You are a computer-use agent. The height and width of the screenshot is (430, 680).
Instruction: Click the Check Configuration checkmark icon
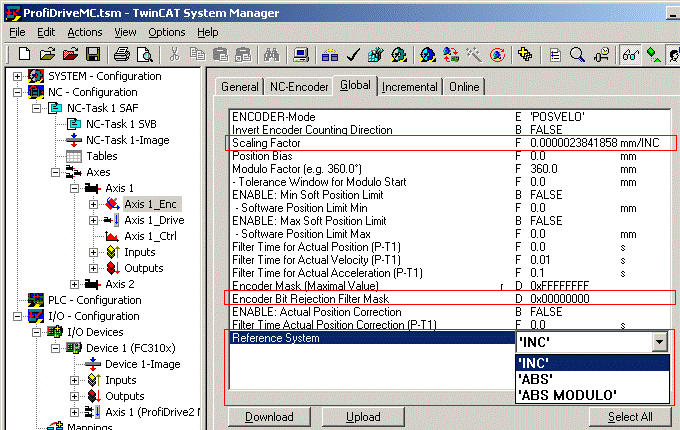pos(353,55)
